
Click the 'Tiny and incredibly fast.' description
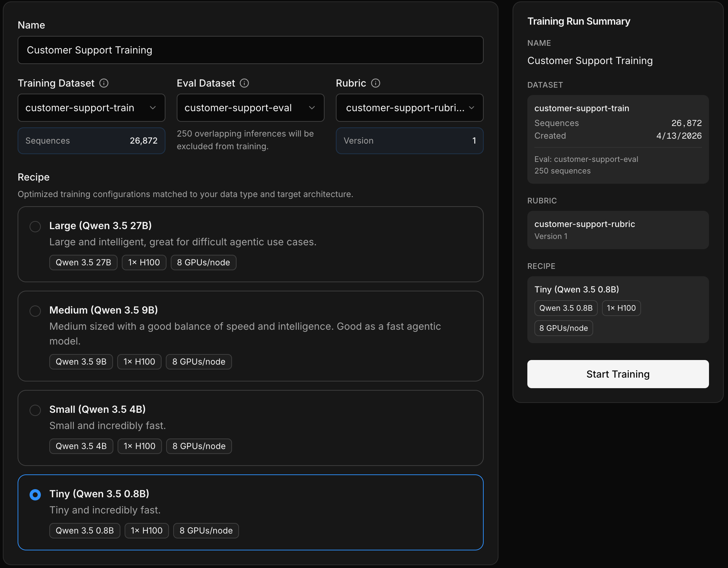tap(105, 510)
